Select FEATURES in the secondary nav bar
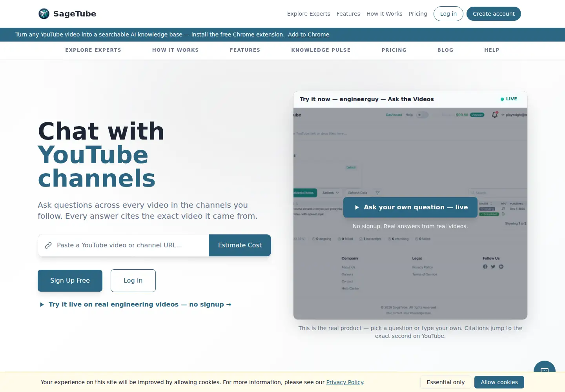565x392 pixels. tap(245, 50)
